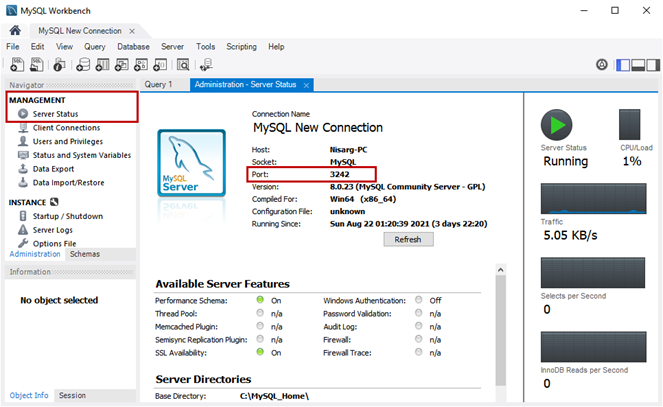Screen dimensions: 663x407
Task: Open the object inspector toolbar icon
Action: [x=59, y=65]
